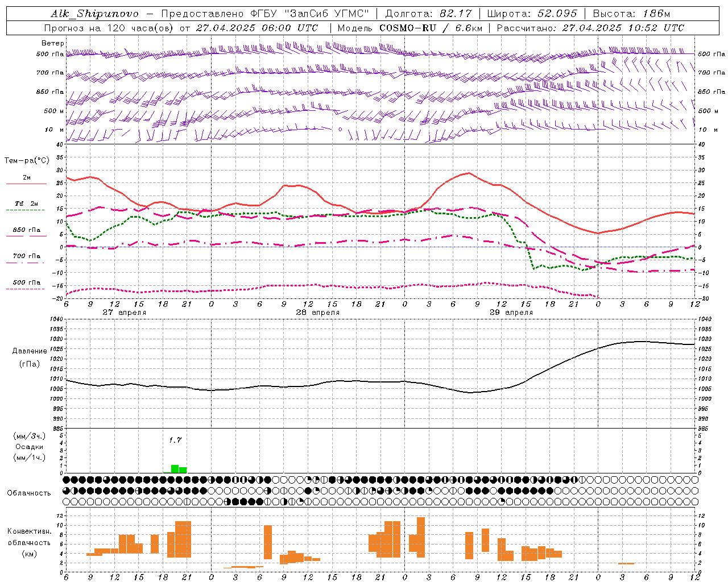The width and height of the screenshot is (728, 582).
Task: Click the 'Облачность' cloud cover label
Action: (x=29, y=493)
